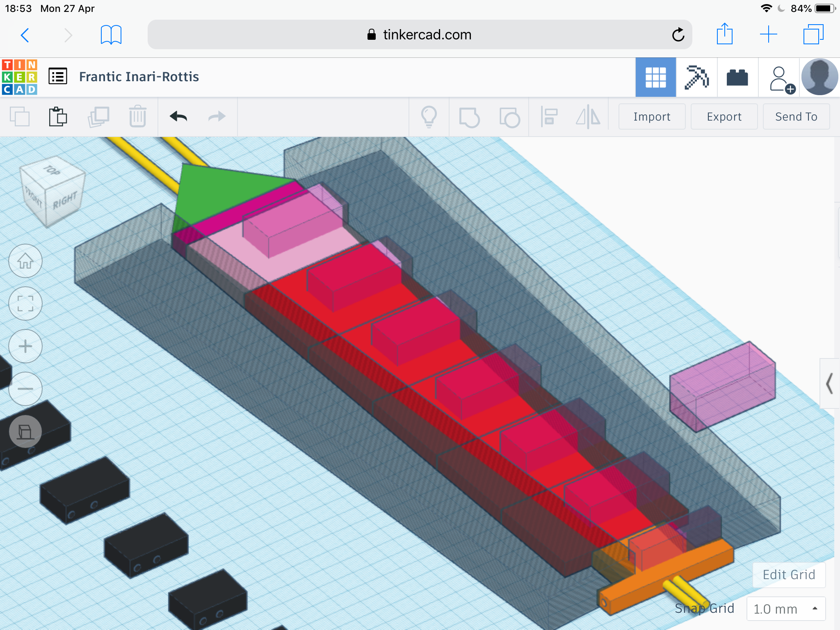Open the Align tool
This screenshot has width=840, height=630.
[549, 116]
